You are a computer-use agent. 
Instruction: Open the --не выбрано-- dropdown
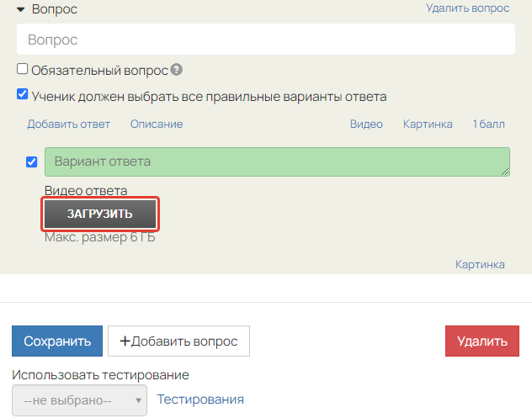pyautogui.click(x=79, y=400)
